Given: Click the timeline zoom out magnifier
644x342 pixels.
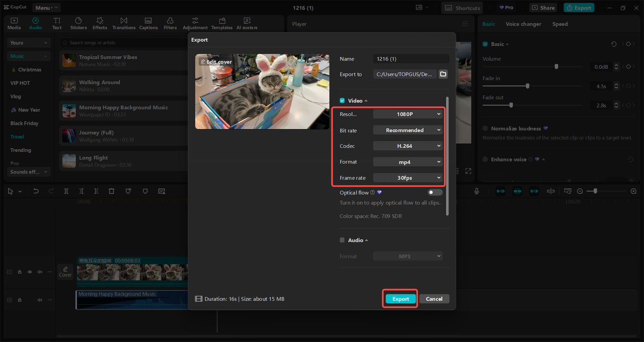Looking at the screenshot, I should [580, 191].
